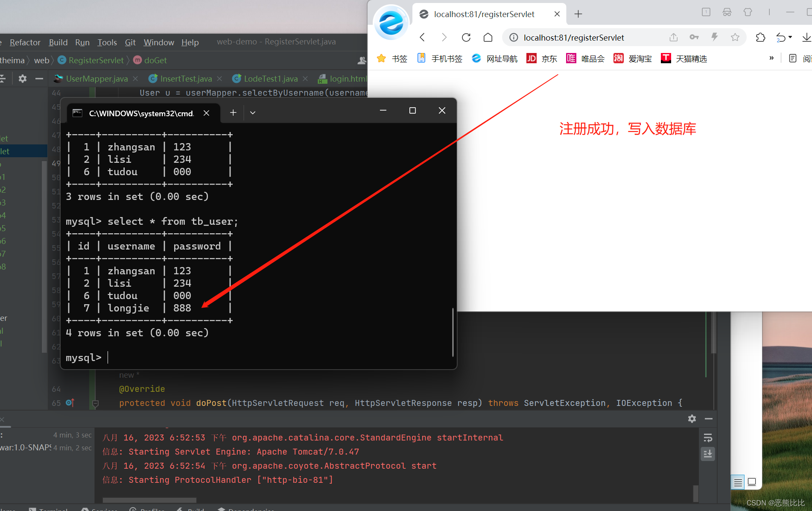Click the doPost override gutter icon
Viewport: 812px width, 511px height.
(x=70, y=403)
